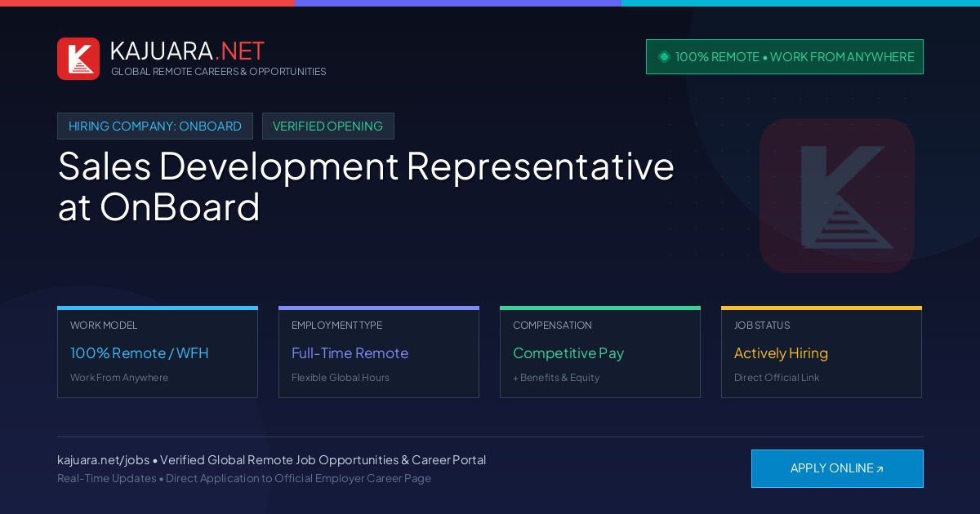Open the Employment Type Full-Time Remote card

coord(379,352)
